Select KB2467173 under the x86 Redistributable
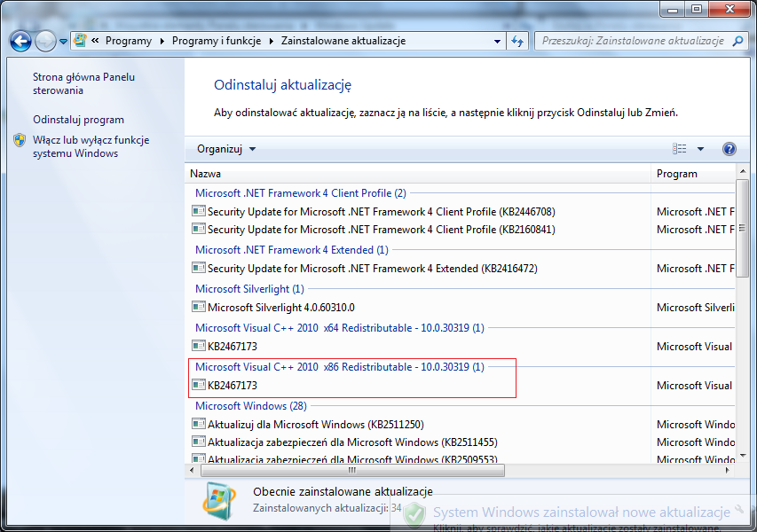 point(233,386)
